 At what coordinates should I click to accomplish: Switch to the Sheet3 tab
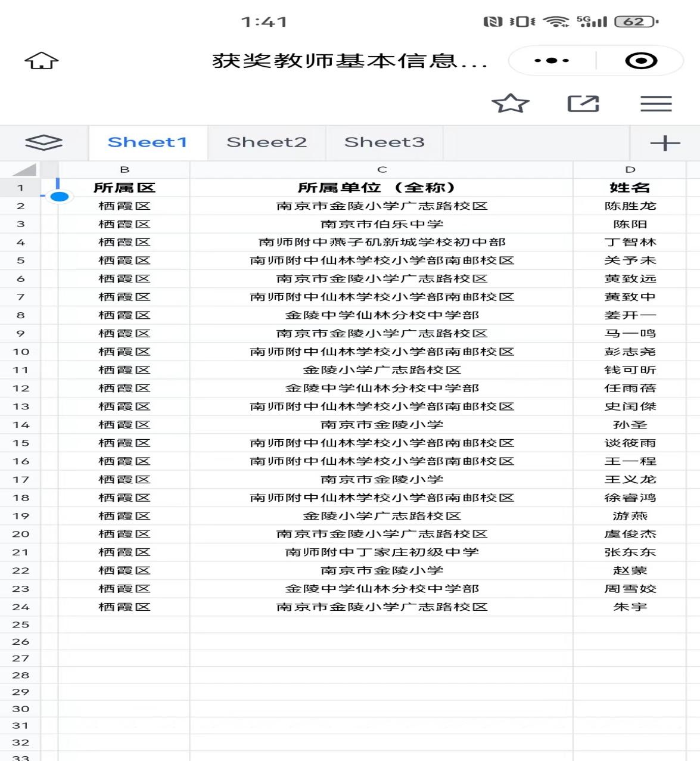coord(384,142)
